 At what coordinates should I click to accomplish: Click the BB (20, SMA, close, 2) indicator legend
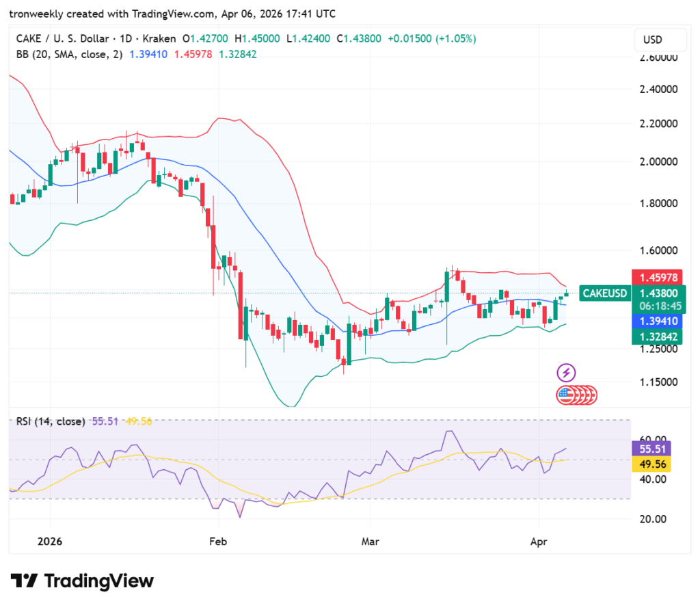click(69, 54)
